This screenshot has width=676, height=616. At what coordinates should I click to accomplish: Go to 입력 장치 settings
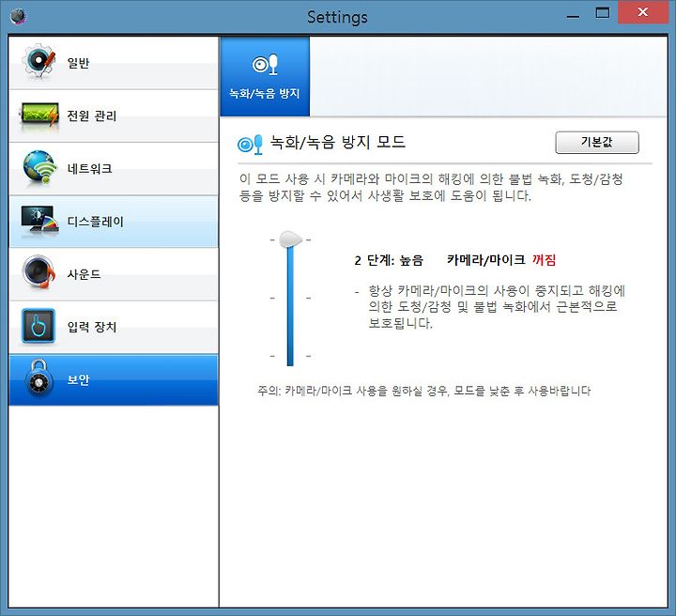114,327
